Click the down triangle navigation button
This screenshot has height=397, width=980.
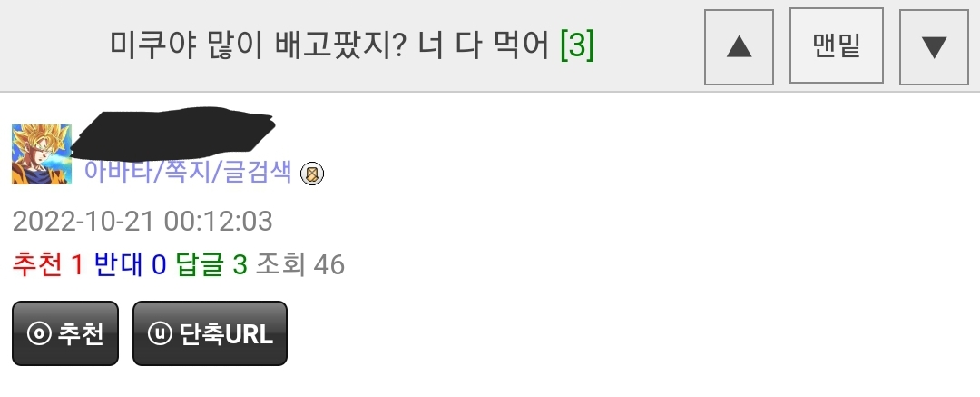tap(934, 47)
